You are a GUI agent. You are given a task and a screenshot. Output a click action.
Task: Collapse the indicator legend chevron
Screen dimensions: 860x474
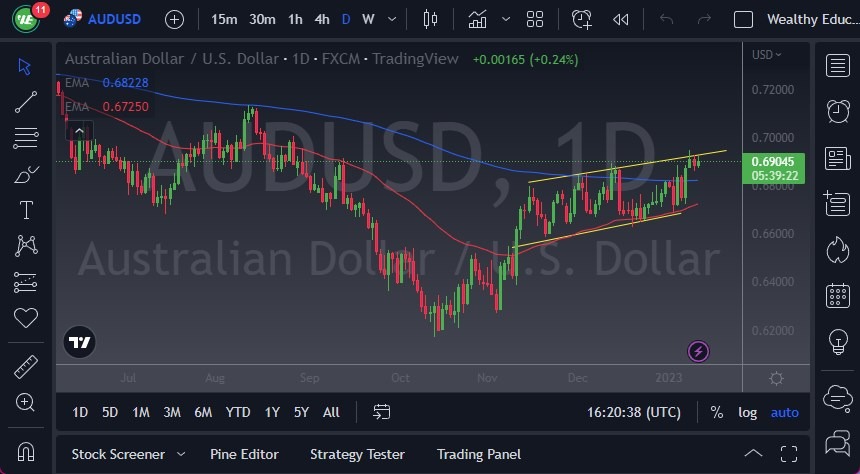79,131
